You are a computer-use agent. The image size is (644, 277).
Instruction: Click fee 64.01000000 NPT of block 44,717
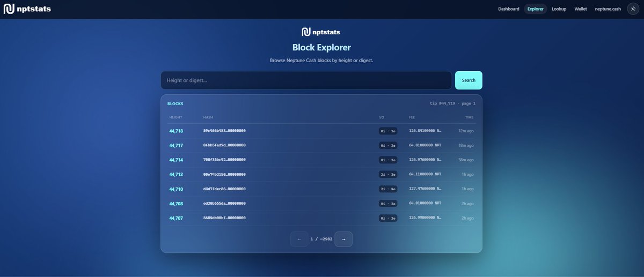click(425, 145)
